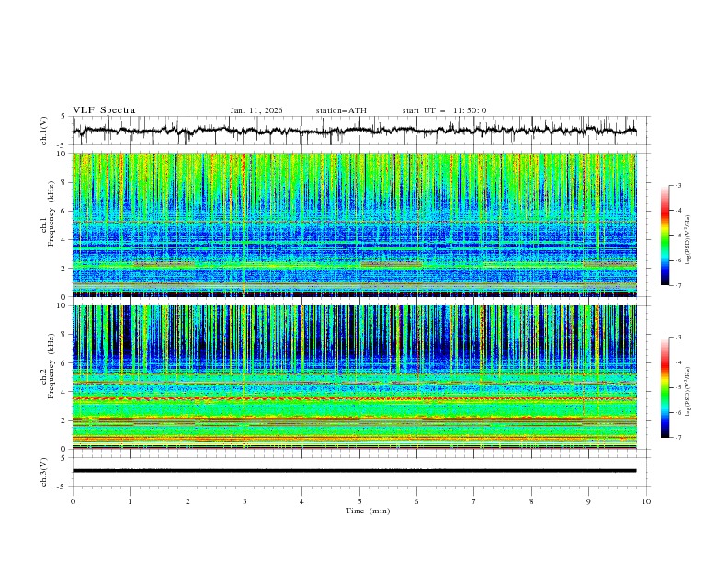Click the date text "Jan. 11, 2026"
The image size is (728, 563).
click(x=256, y=110)
